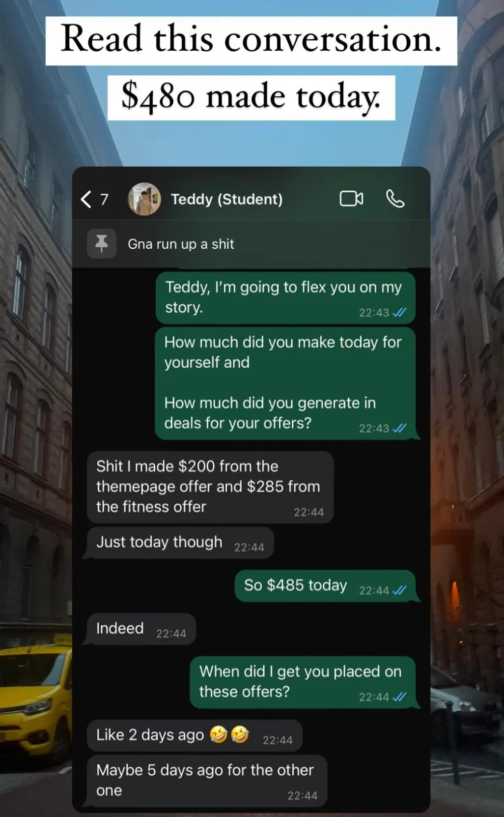Tap the back chevron arrow
The image size is (504, 817).
[86, 199]
